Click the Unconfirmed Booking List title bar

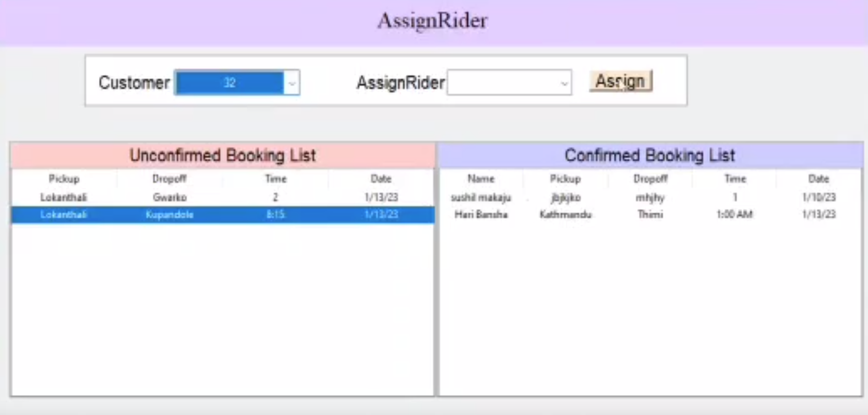(x=223, y=155)
